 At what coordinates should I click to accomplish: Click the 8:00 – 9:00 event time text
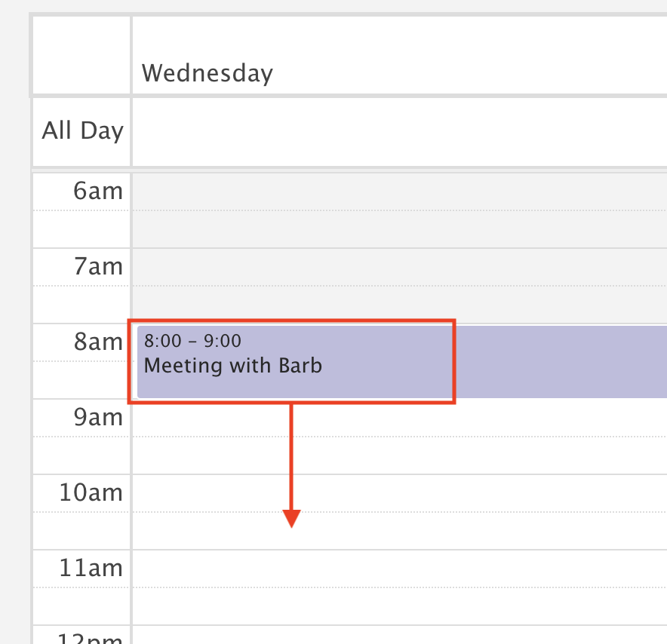(x=192, y=341)
